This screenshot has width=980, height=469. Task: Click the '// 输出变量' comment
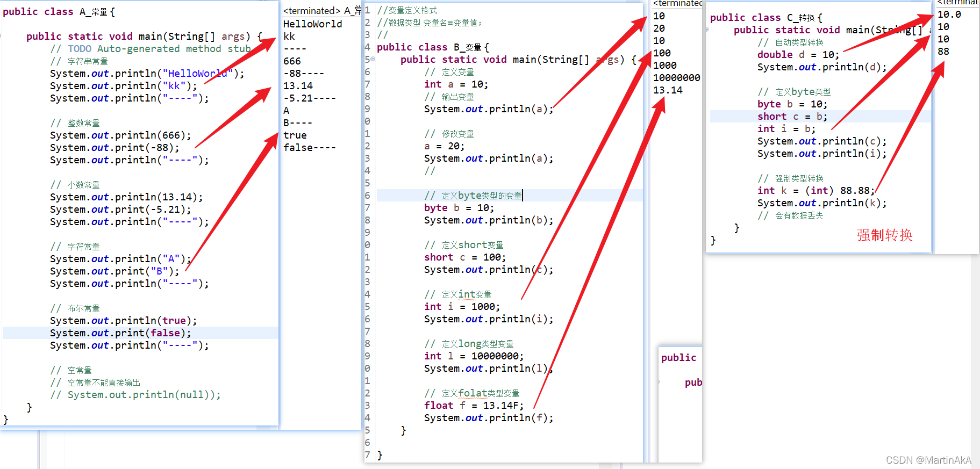pos(449,97)
